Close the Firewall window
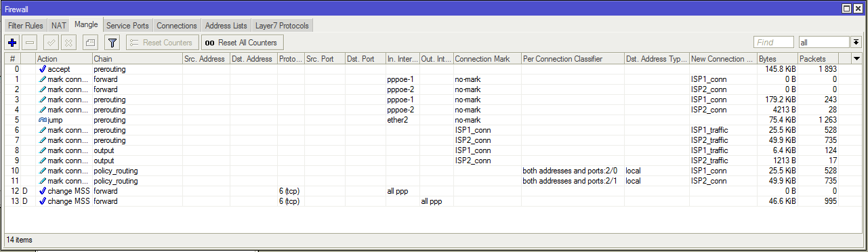This screenshot has width=868, height=252. click(859, 8)
